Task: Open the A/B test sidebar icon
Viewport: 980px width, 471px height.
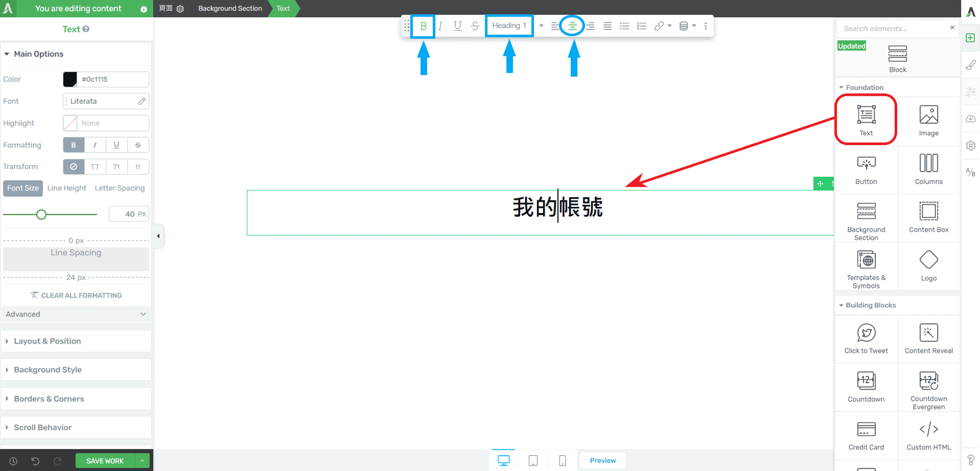Action: click(x=971, y=172)
